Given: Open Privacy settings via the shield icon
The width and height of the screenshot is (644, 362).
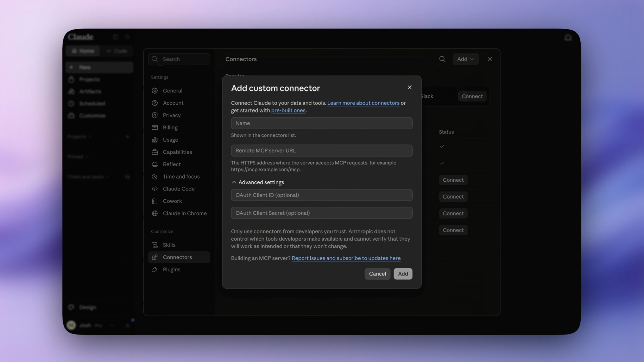Looking at the screenshot, I should [x=155, y=115].
